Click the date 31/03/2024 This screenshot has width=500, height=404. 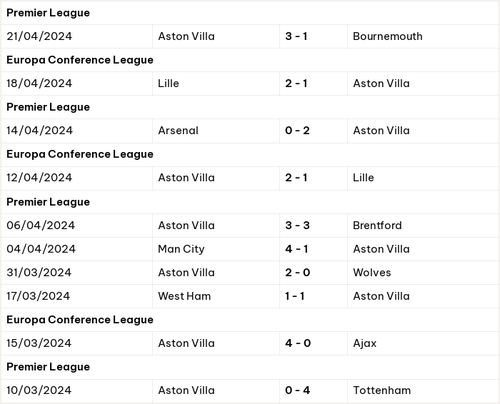click(x=39, y=272)
